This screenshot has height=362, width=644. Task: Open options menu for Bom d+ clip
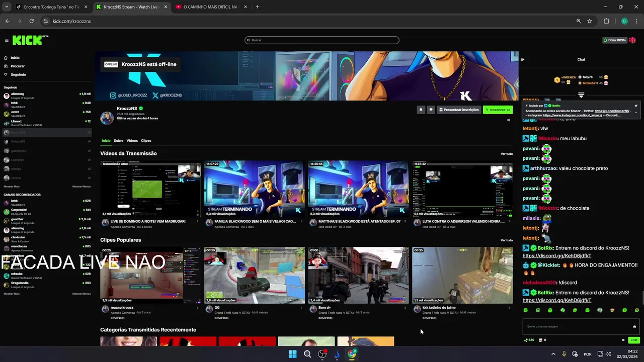coord(405,308)
